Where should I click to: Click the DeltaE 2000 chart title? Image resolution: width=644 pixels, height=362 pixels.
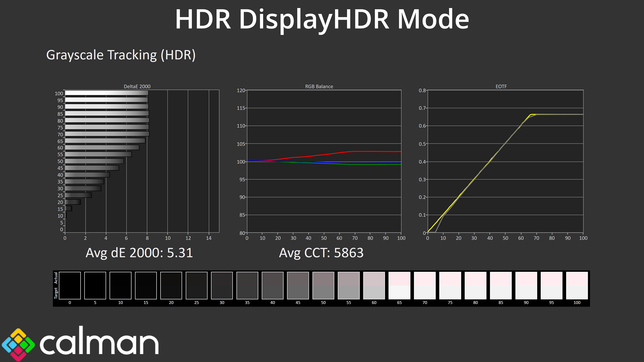click(137, 86)
